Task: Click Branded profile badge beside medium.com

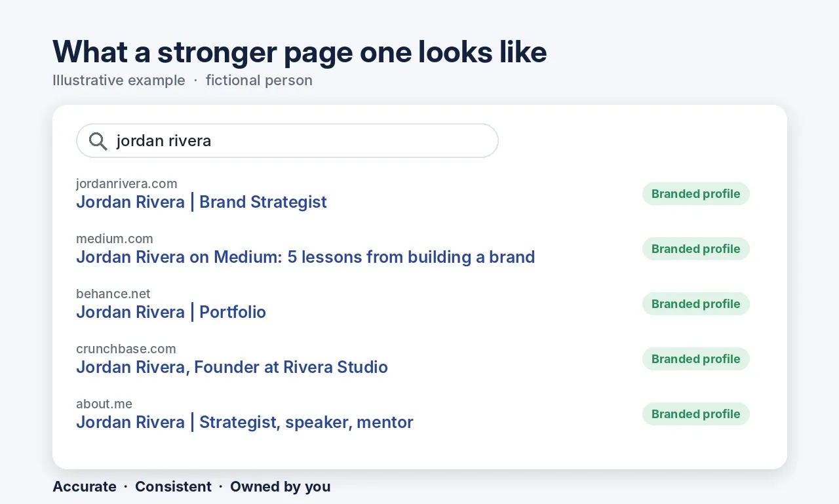Action: 695,249
